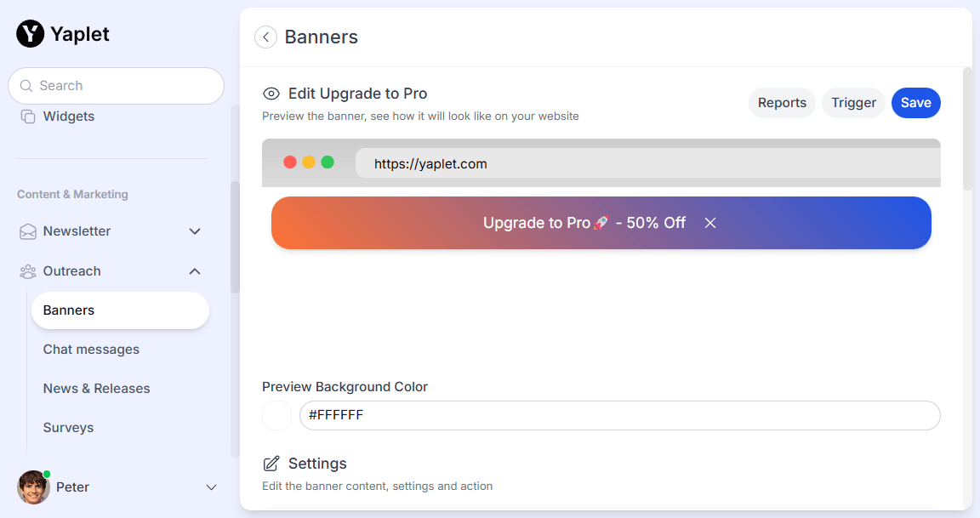Select the Surveys sidebar item
The height and width of the screenshot is (518, 980).
pyautogui.click(x=68, y=428)
